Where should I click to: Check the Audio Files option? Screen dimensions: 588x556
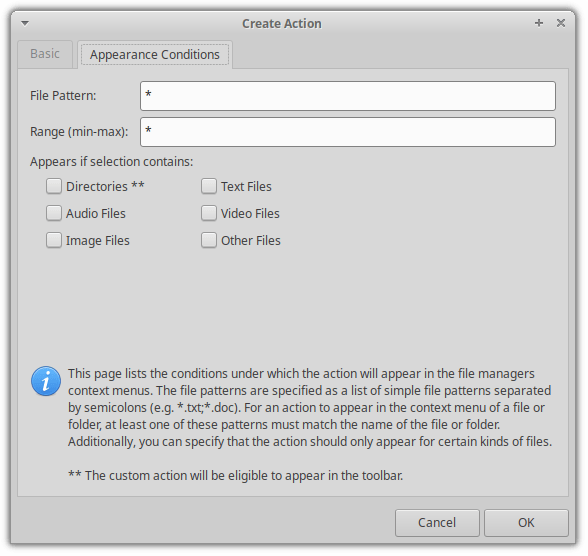tap(54, 213)
